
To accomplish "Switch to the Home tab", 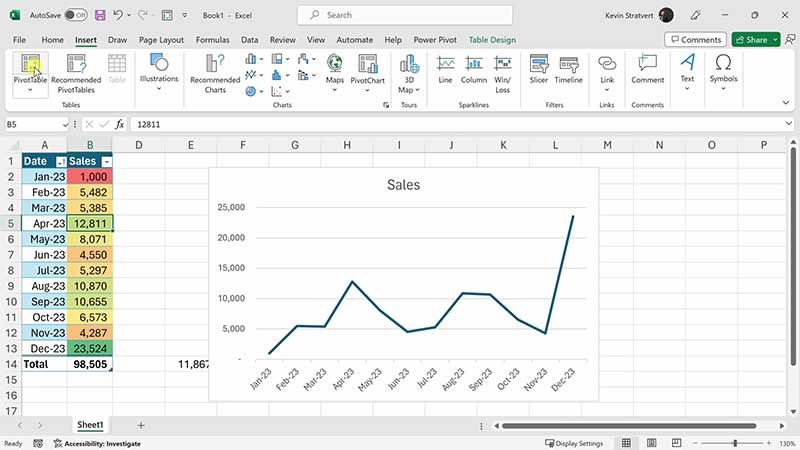I will (53, 40).
